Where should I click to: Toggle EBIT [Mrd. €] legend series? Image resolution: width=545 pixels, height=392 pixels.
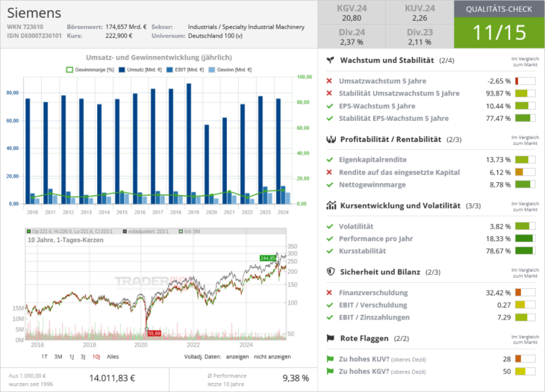click(x=185, y=70)
